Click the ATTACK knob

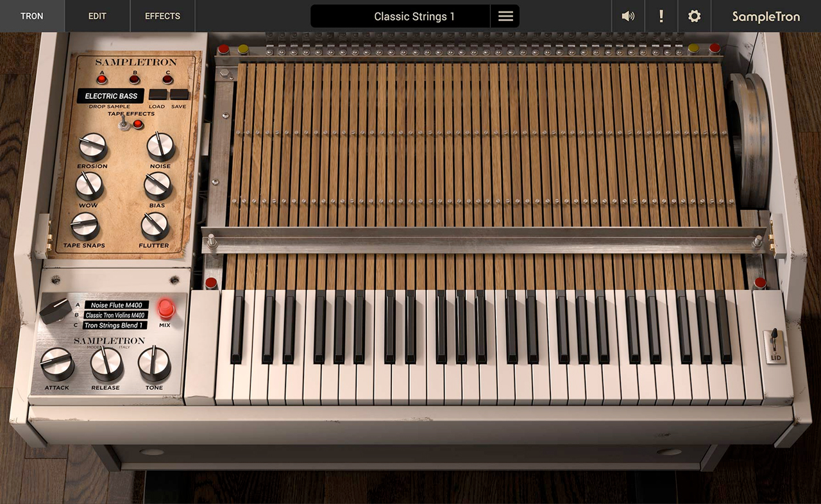(57, 365)
